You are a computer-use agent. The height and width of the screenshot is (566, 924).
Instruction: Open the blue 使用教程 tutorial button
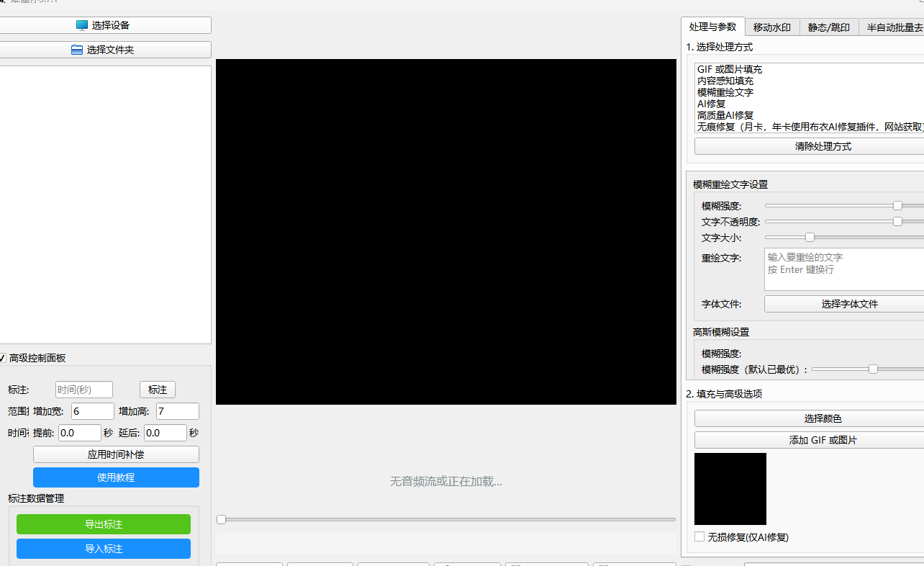pyautogui.click(x=116, y=477)
